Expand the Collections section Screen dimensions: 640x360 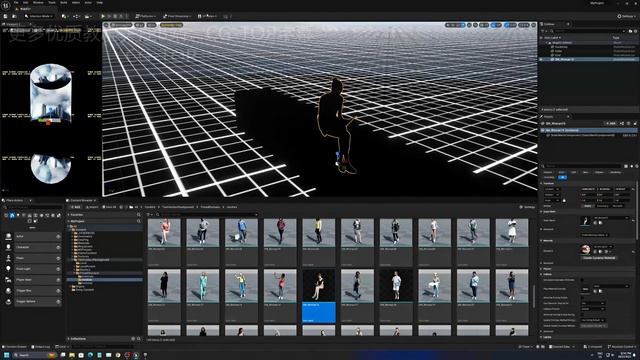(x=69, y=339)
